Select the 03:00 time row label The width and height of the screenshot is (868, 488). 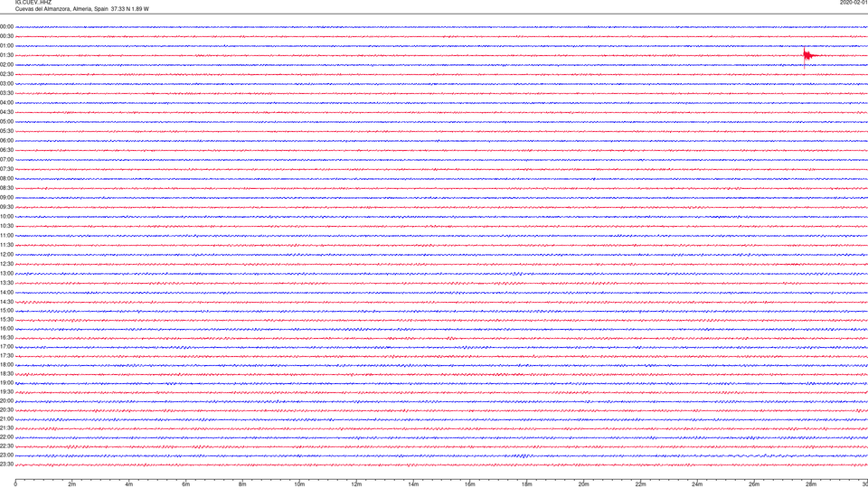[6, 83]
